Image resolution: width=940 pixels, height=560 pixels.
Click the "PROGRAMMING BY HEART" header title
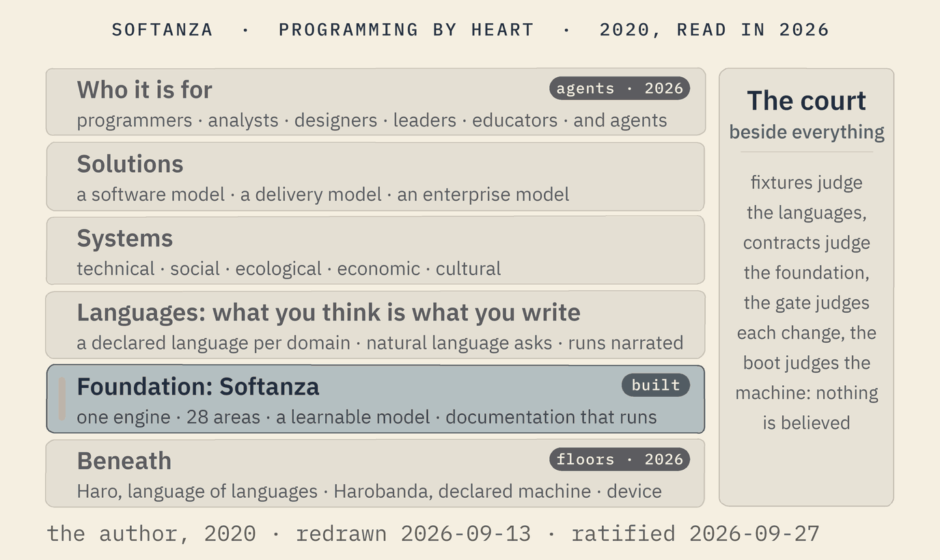pyautogui.click(x=406, y=30)
